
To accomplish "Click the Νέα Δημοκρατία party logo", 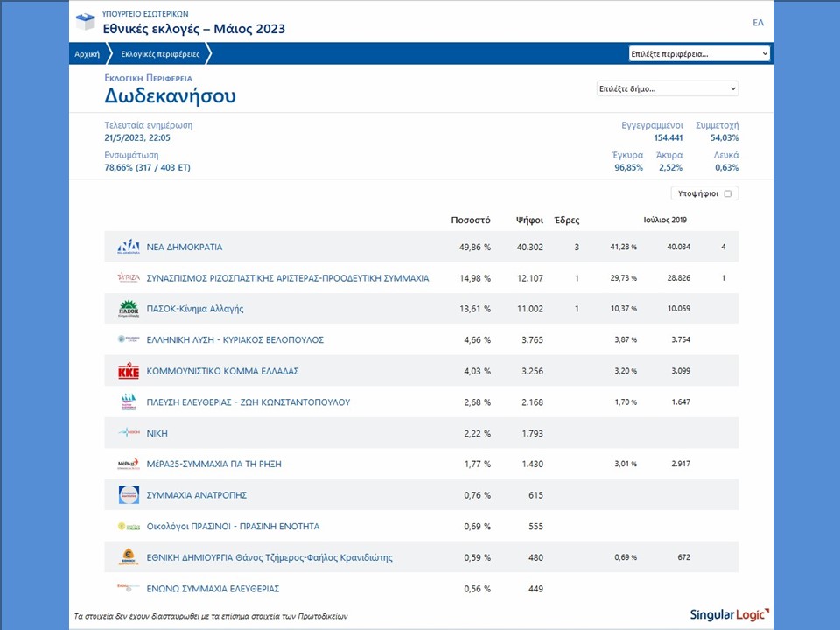I will point(129,248).
